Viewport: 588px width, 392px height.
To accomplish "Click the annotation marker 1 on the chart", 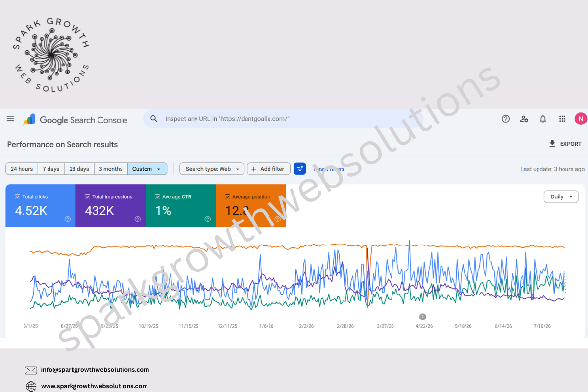I will coord(423,317).
